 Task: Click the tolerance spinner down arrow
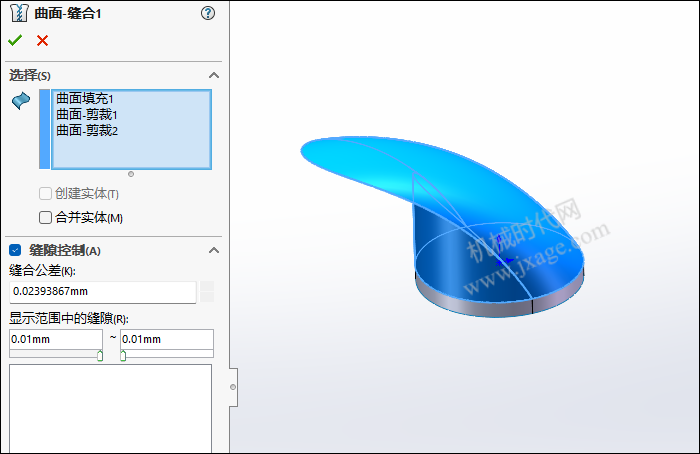pyautogui.click(x=207, y=297)
